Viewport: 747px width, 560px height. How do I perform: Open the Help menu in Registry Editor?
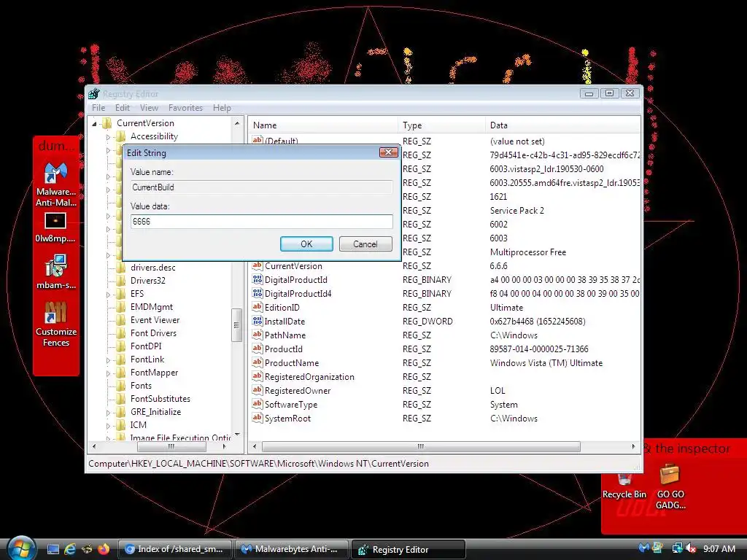point(222,108)
